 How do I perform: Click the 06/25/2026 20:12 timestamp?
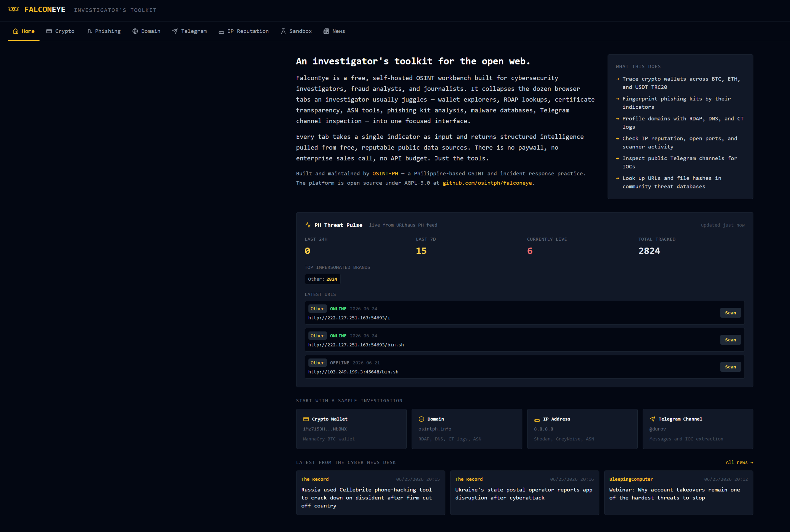tap(726, 479)
